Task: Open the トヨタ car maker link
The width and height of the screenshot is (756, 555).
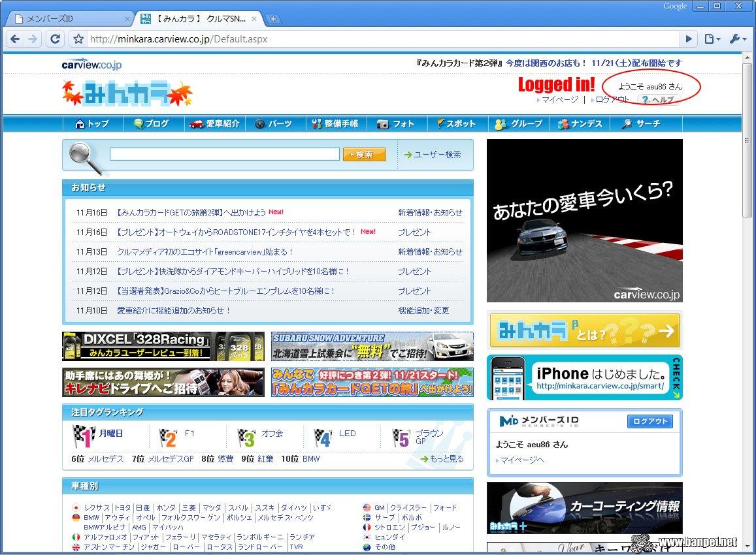Action: (122, 508)
